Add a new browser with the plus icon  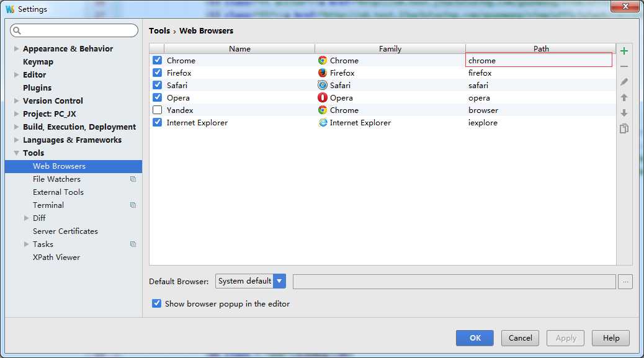click(624, 51)
